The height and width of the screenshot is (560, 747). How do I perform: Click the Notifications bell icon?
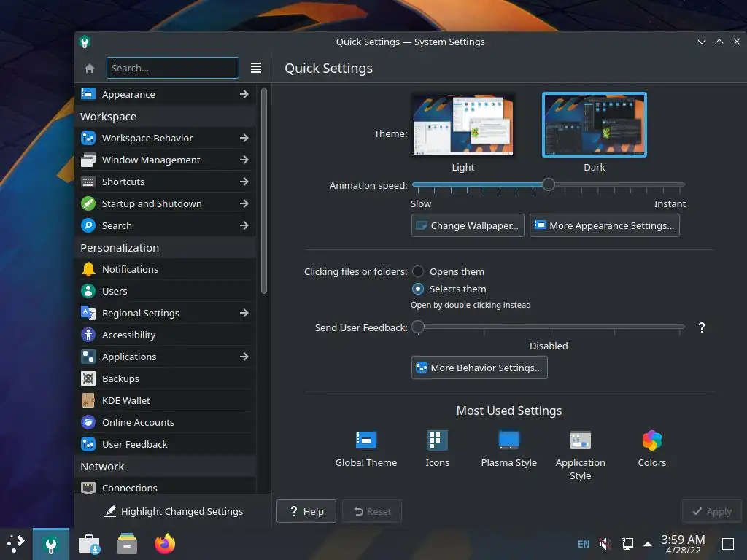pyautogui.click(x=88, y=269)
